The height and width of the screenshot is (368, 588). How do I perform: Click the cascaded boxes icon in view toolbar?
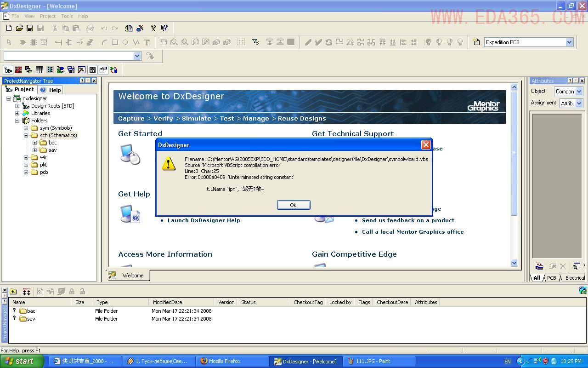tap(29, 70)
